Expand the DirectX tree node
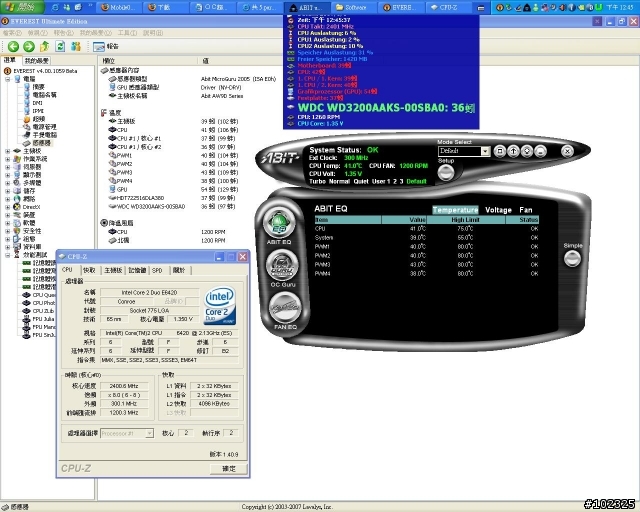 [7, 207]
